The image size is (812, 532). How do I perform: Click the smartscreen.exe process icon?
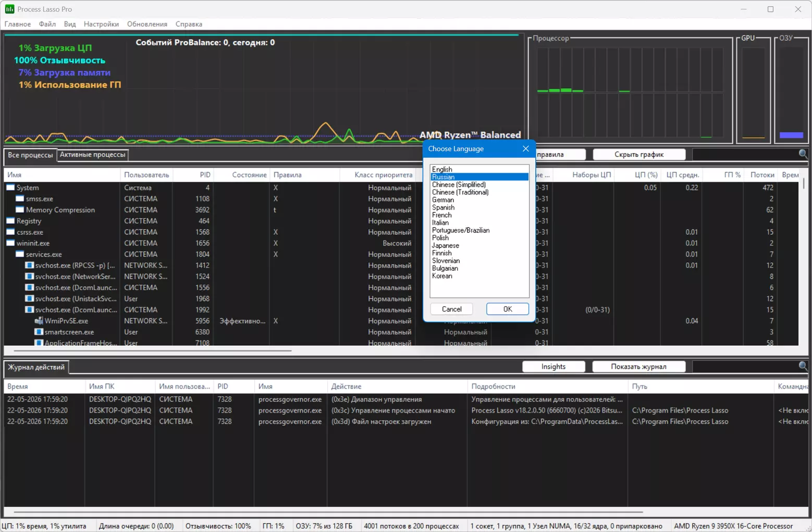point(39,332)
